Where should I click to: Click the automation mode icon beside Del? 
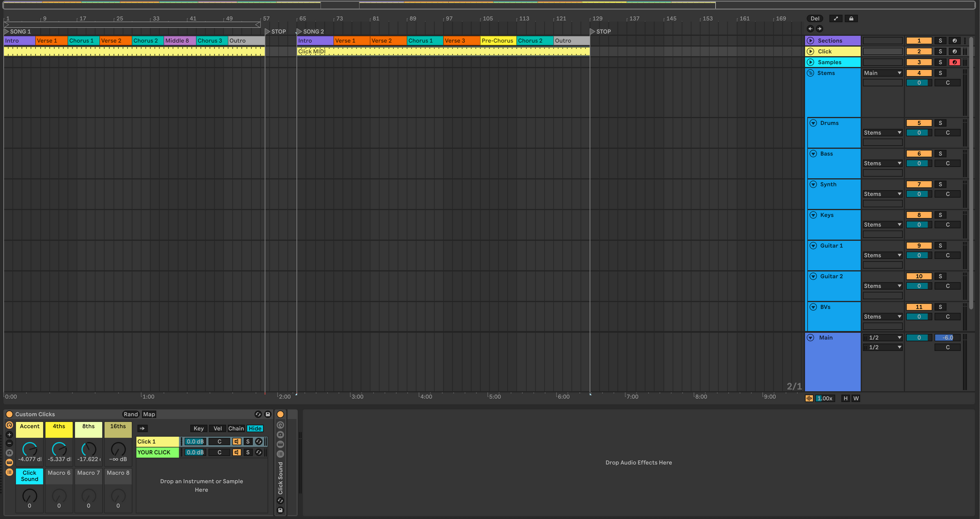[836, 19]
